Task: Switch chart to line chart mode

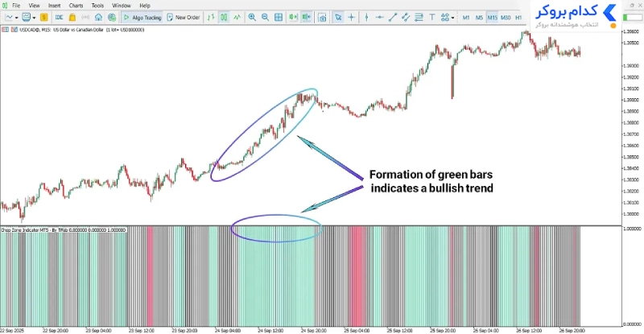Action: pos(237,17)
